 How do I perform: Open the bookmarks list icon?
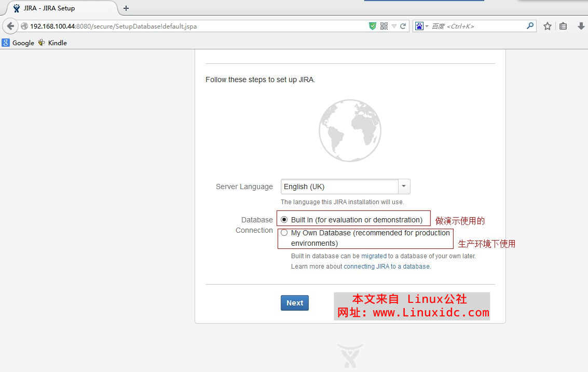point(563,25)
